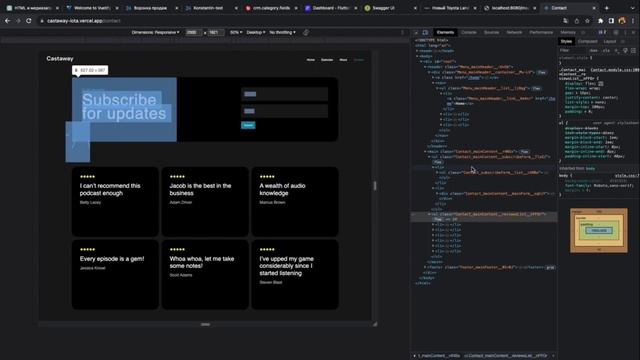640x360 pixels.
Task: Click the blue submit button in subscribe form
Action: click(248, 125)
